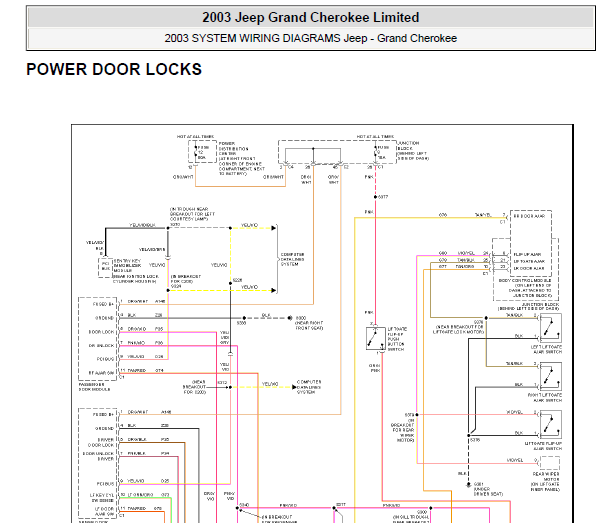Click the 'DOOR UNLOCK DRIVER' pin label
Screen dimensions: 604x523
click(98, 456)
